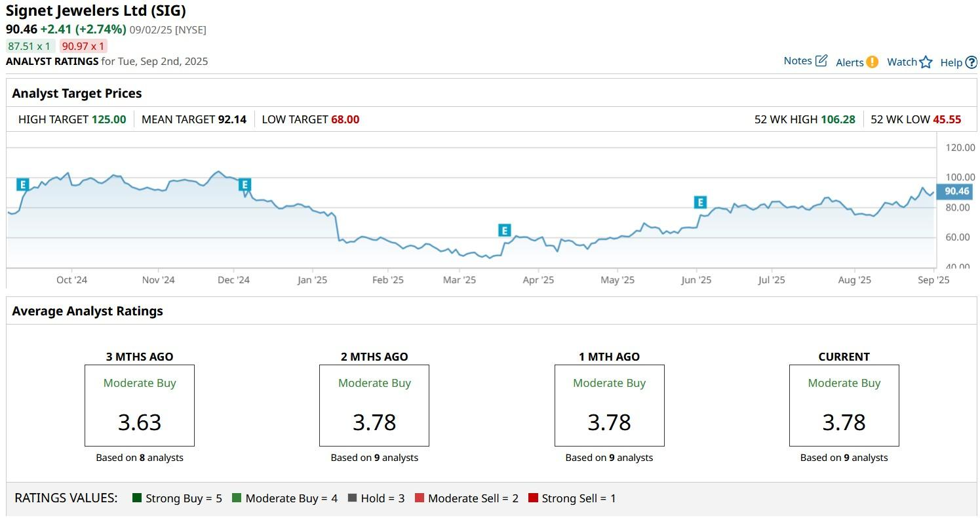The height and width of the screenshot is (518, 980).
Task: Click the Strong Buy dark green swatch
Action: (x=137, y=498)
